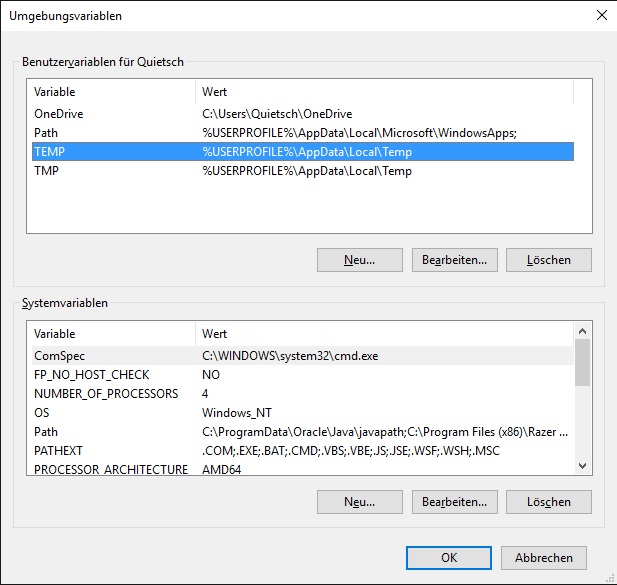Screen dimensions: 617x585
Task: Select the ComSpec system variable
Action: (x=303, y=356)
